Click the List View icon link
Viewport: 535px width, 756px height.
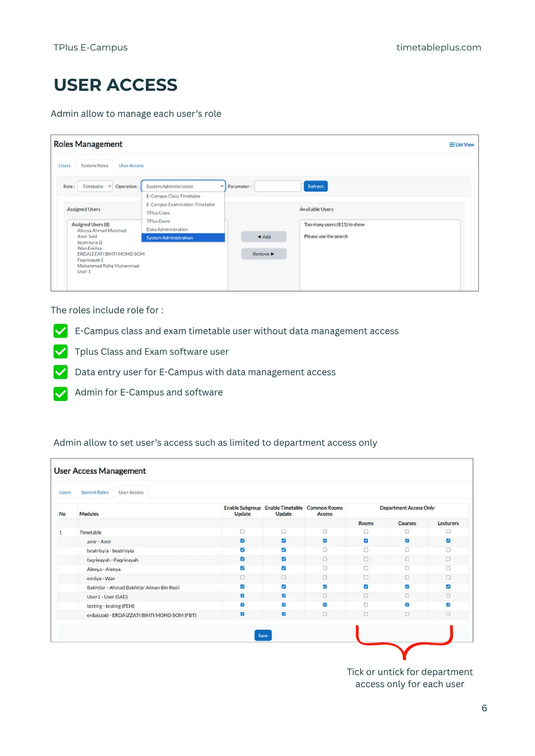(x=461, y=145)
